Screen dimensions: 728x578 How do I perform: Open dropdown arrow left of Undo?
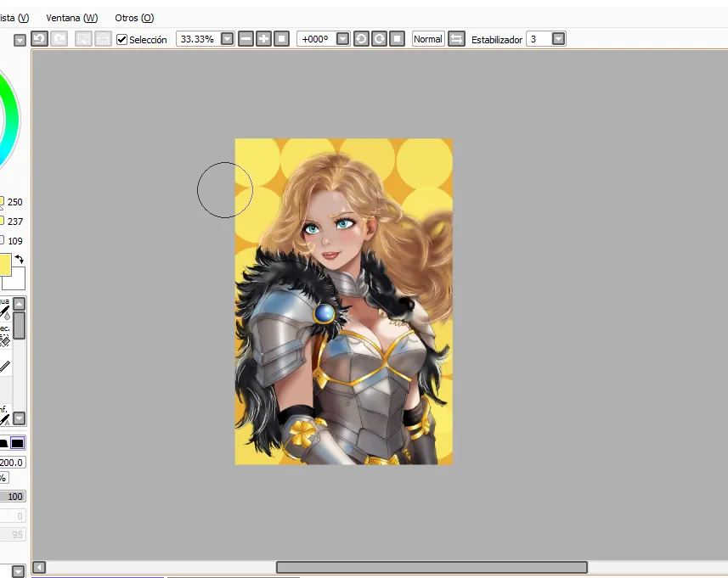pos(20,41)
